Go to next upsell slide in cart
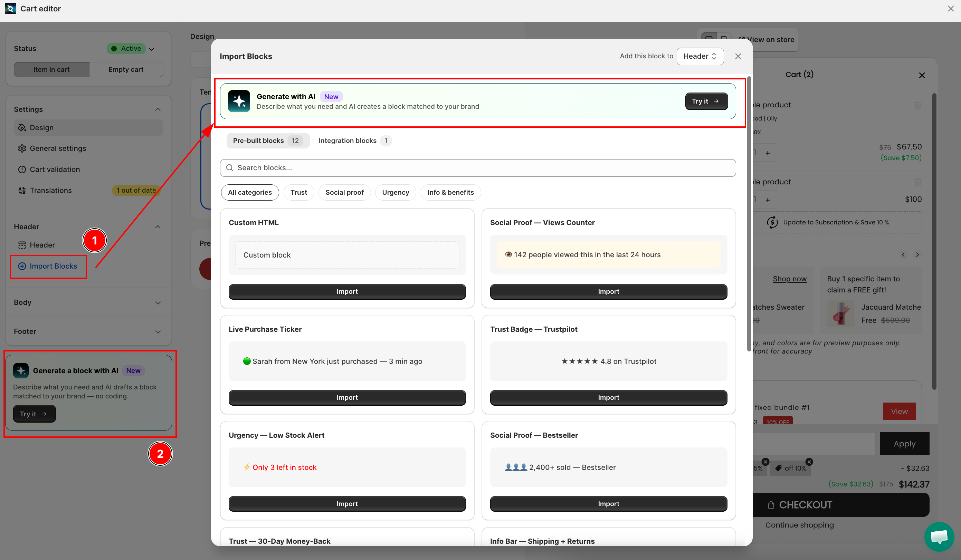Viewport: 961px width, 560px height. click(x=917, y=255)
